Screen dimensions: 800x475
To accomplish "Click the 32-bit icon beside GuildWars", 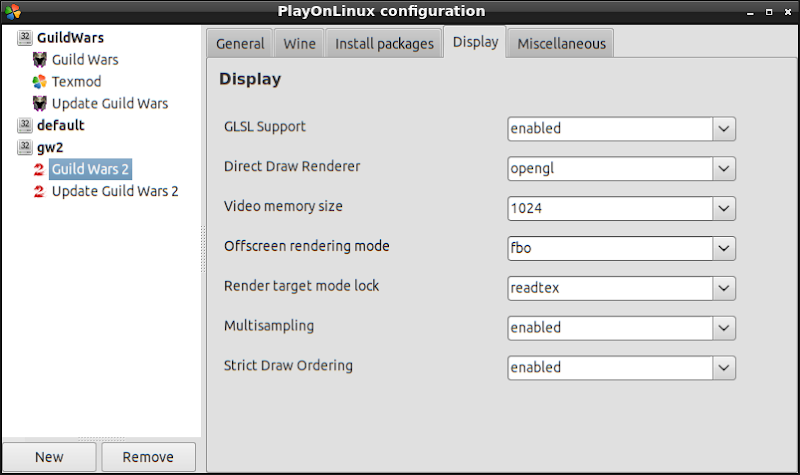I will (24, 38).
